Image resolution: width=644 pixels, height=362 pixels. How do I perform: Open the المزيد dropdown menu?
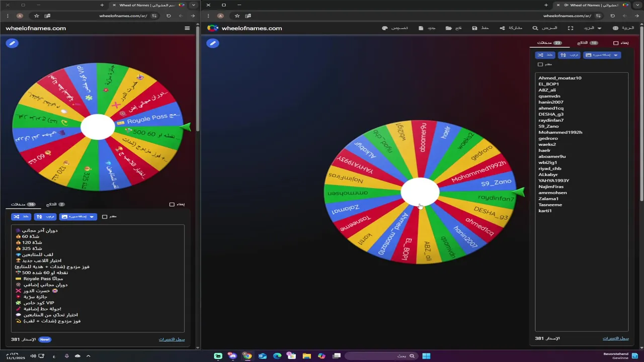592,28
